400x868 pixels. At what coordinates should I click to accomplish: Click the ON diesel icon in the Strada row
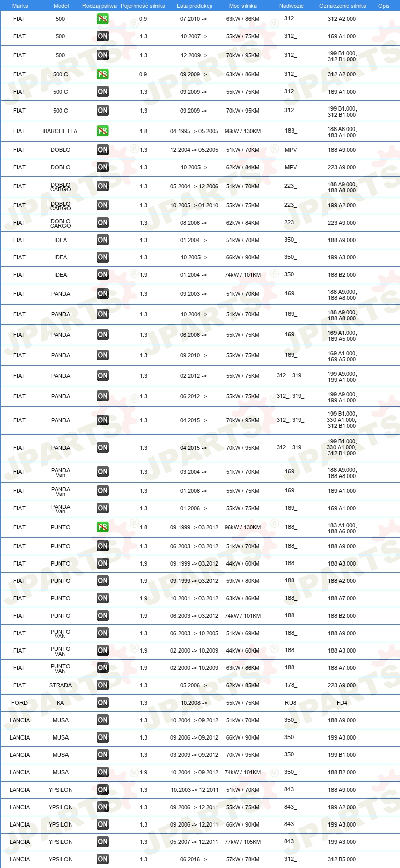pyautogui.click(x=103, y=685)
